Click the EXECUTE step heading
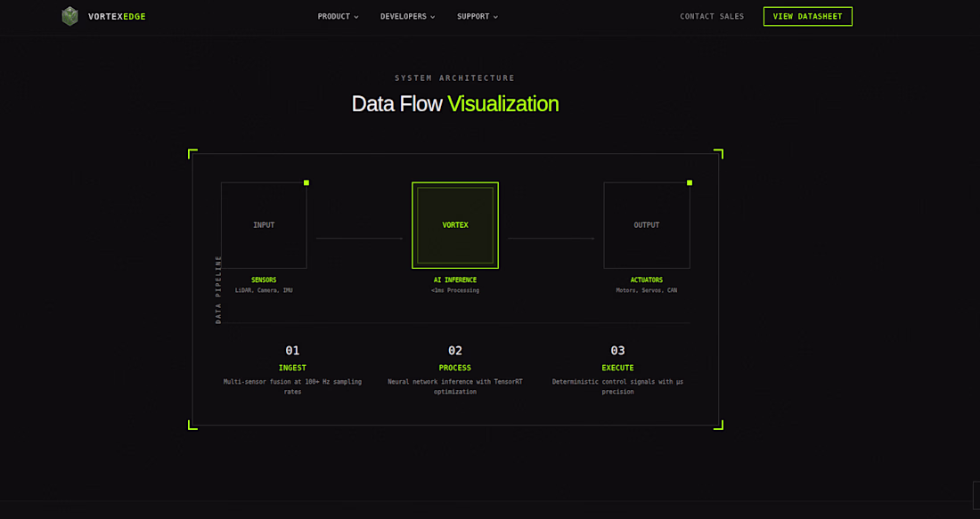 coord(617,368)
